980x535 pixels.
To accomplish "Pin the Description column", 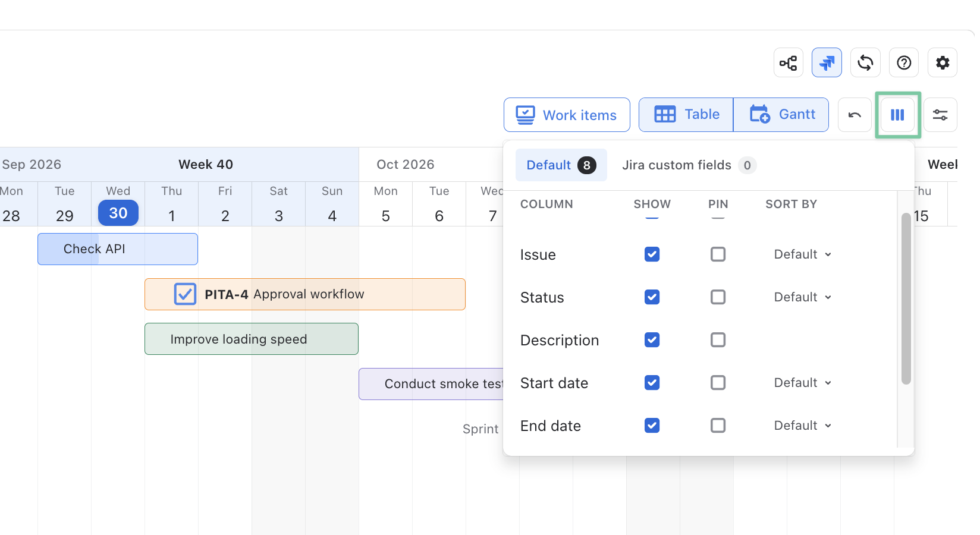I will pos(718,340).
